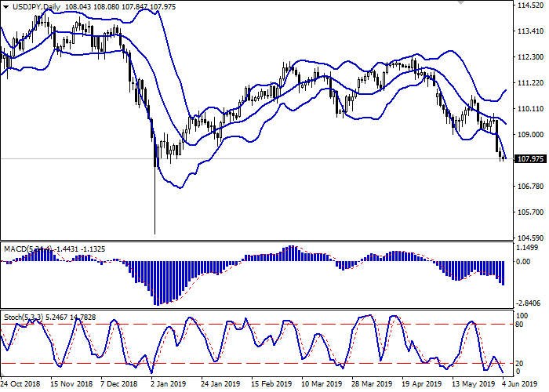
Task: Click the 114.520 price axis label
Action: click(x=531, y=5)
